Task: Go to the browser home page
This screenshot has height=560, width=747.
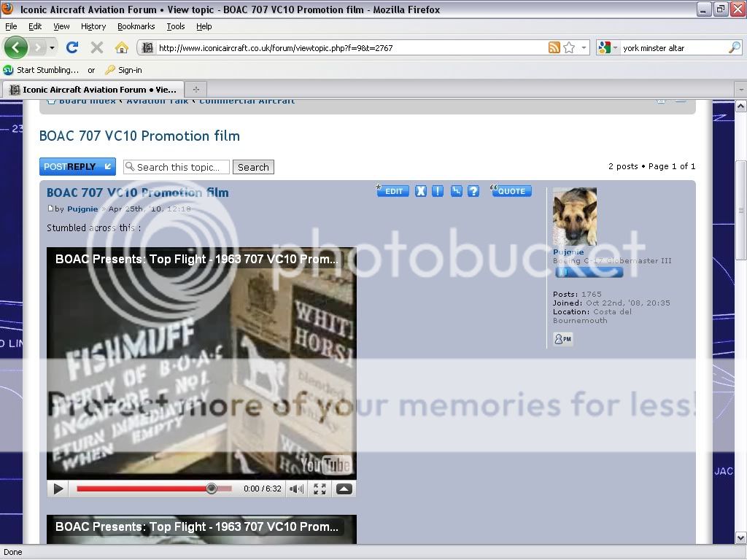Action: click(122, 47)
